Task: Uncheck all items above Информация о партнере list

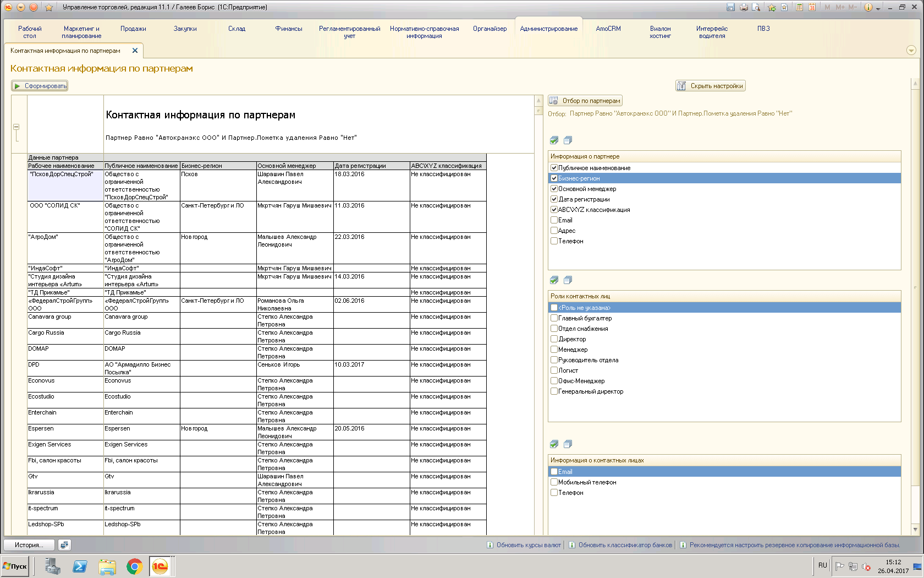Action: tap(568, 140)
